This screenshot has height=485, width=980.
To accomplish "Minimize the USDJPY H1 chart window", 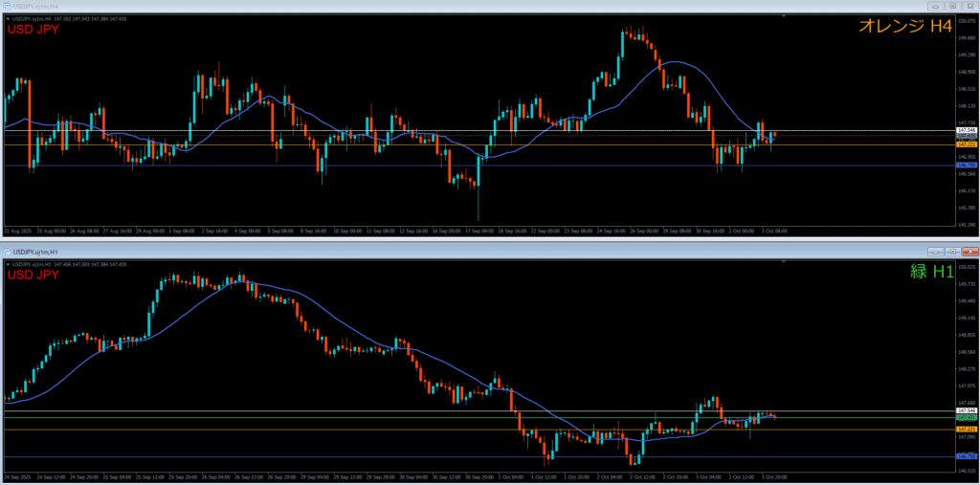I will 936,252.
